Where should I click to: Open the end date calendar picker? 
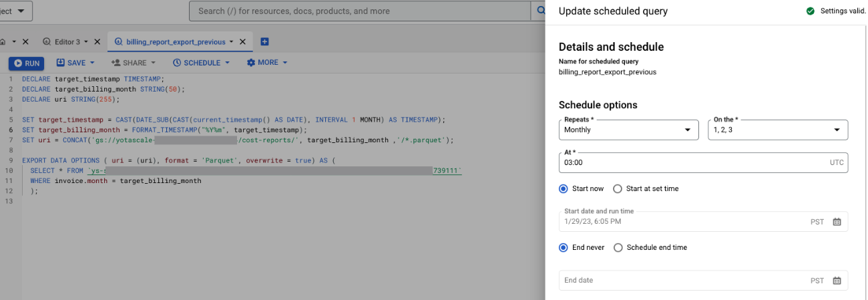click(837, 281)
